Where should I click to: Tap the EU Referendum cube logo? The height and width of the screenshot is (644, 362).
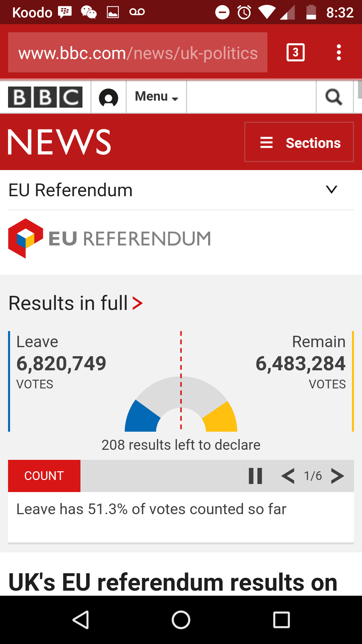pos(25,238)
